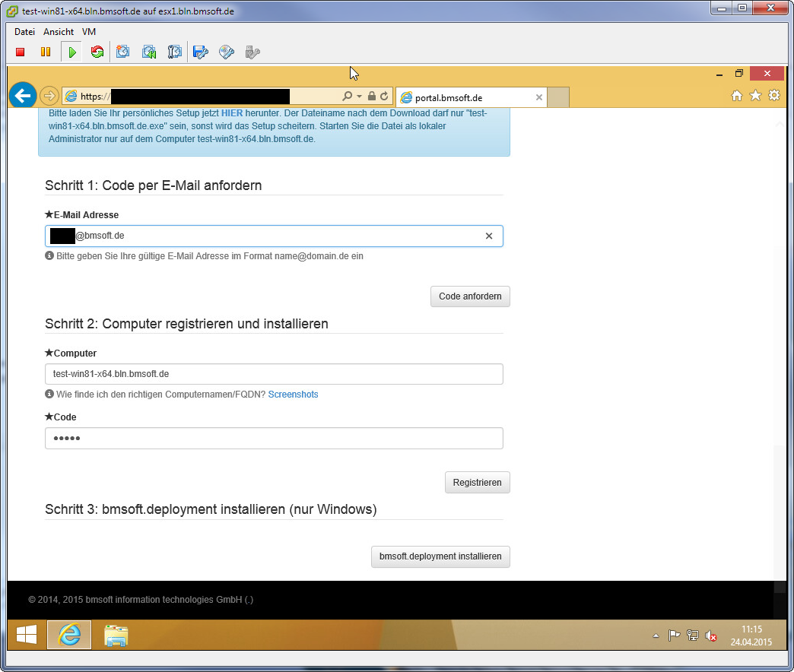Select the portal.bmsoft.de tab
The height and width of the screenshot is (672, 794).
point(471,97)
